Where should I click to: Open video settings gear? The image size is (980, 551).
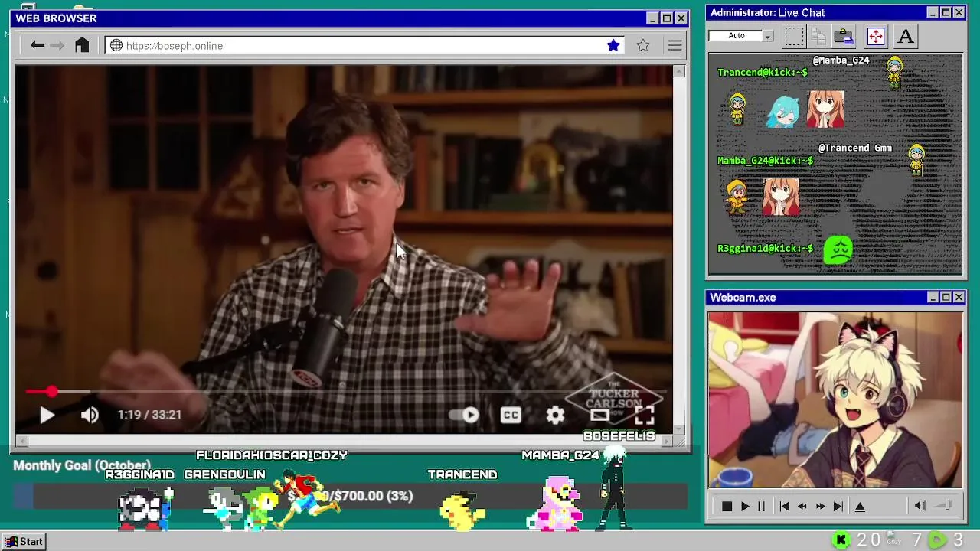[555, 415]
